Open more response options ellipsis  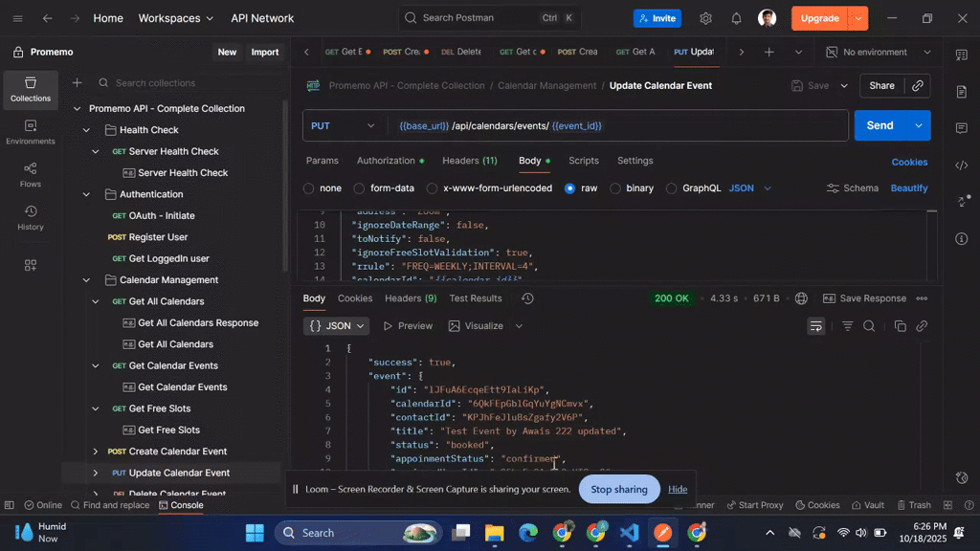tap(922, 298)
